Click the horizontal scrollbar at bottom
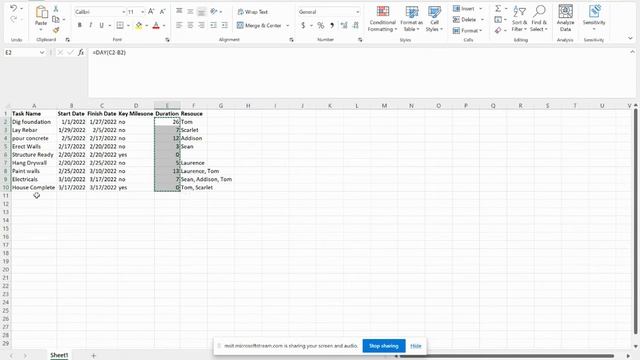640x360 pixels. pyautogui.click(x=507, y=356)
